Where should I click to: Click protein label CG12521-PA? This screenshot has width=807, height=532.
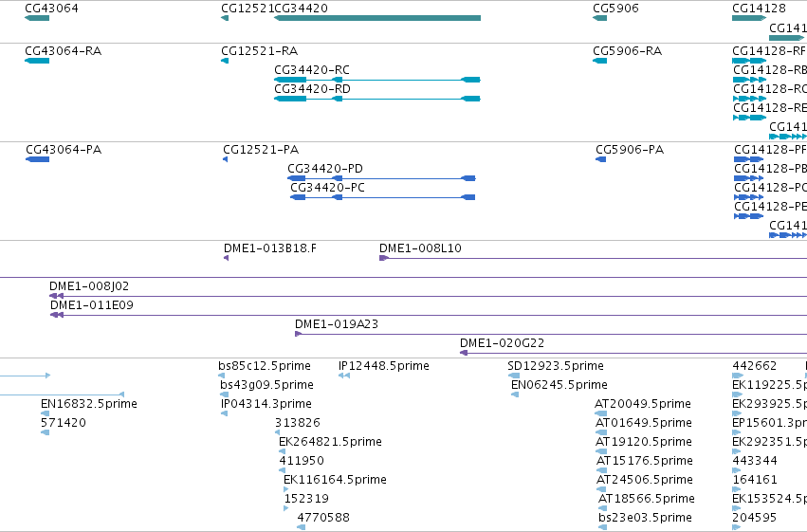tap(261, 150)
